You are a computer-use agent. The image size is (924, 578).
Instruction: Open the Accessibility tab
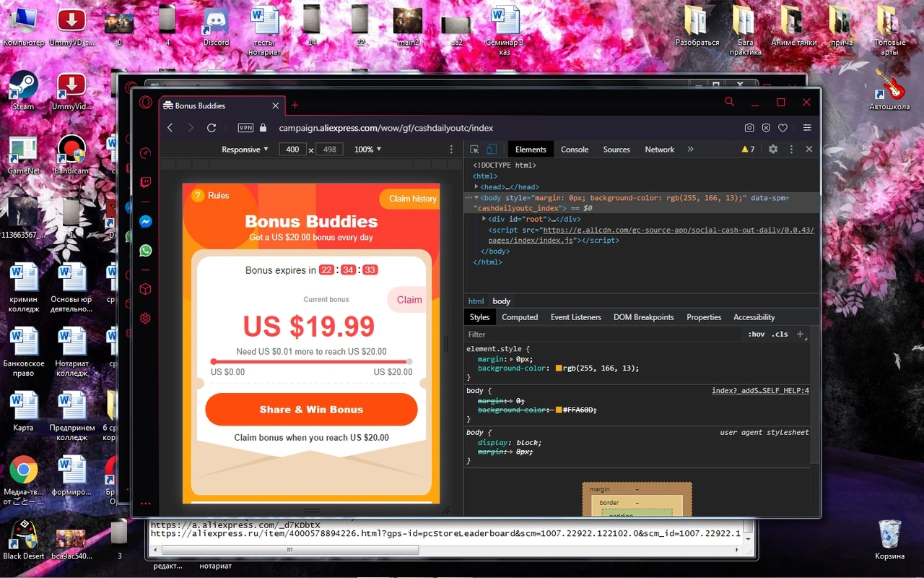(754, 317)
